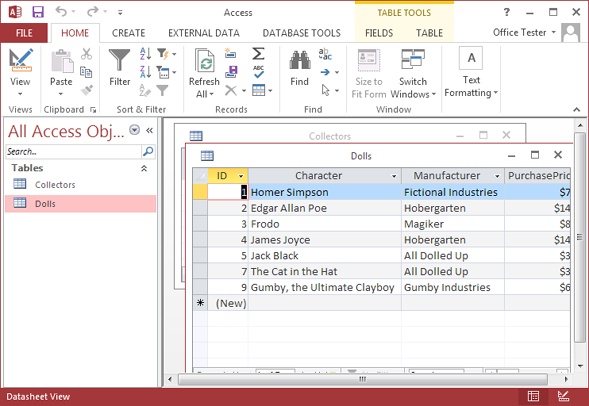This screenshot has height=406, width=589.
Task: Click the Go To arrow icon
Action: point(325,72)
